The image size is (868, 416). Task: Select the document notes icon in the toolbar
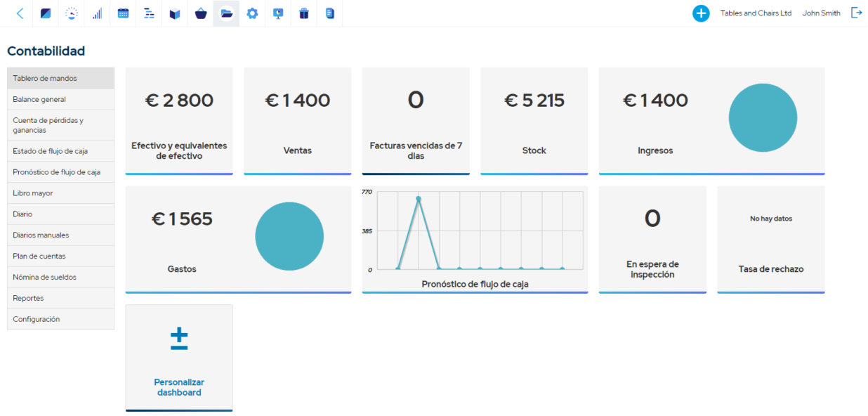329,13
